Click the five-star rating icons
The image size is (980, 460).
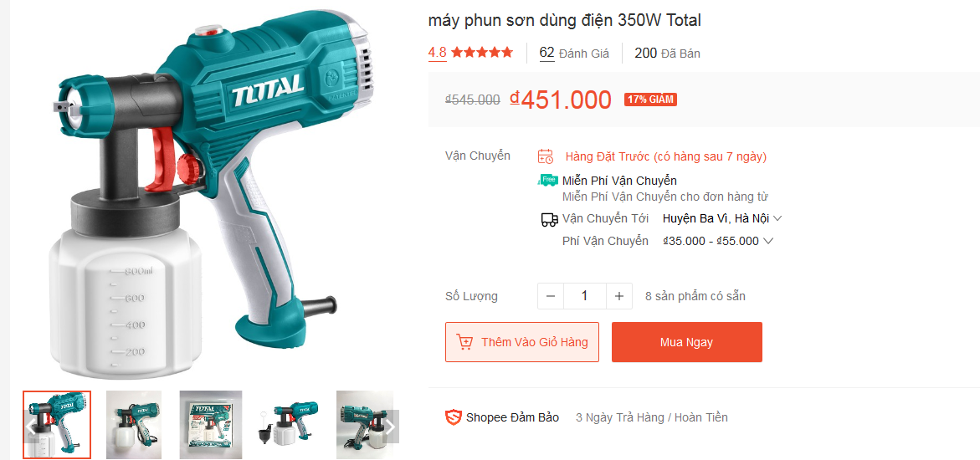tap(482, 53)
